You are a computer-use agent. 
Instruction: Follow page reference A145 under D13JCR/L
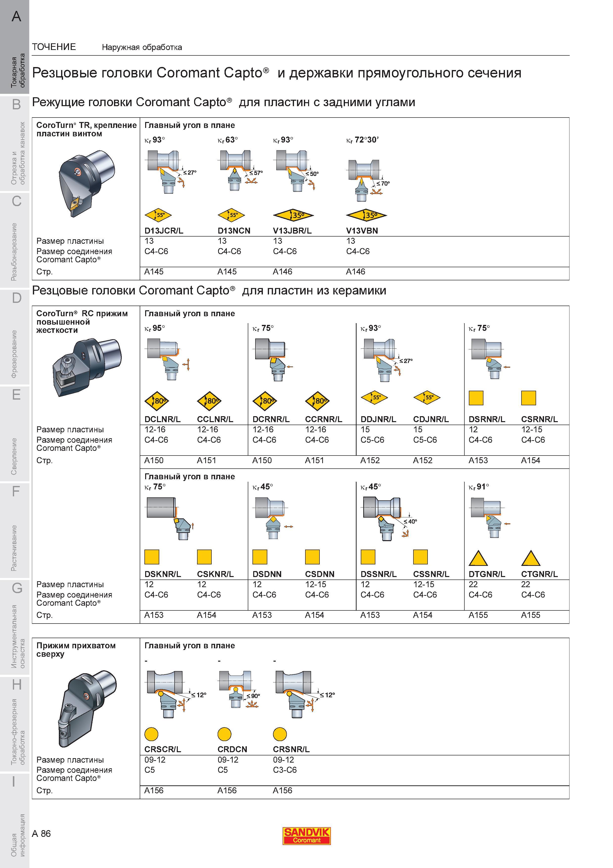(154, 272)
